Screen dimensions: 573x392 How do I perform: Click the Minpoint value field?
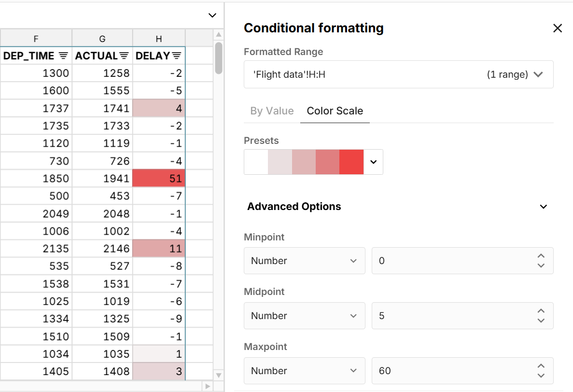[454, 261]
